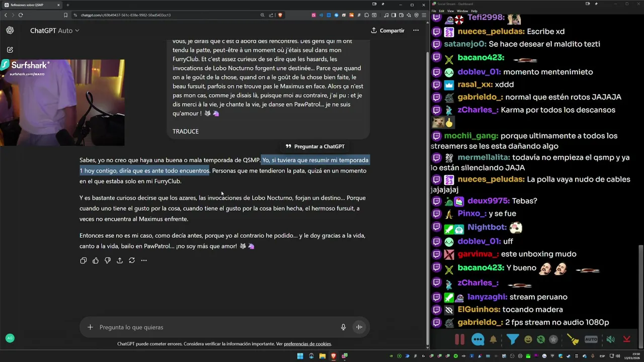
Task: Open the Windows Start button
Action: [300, 356]
